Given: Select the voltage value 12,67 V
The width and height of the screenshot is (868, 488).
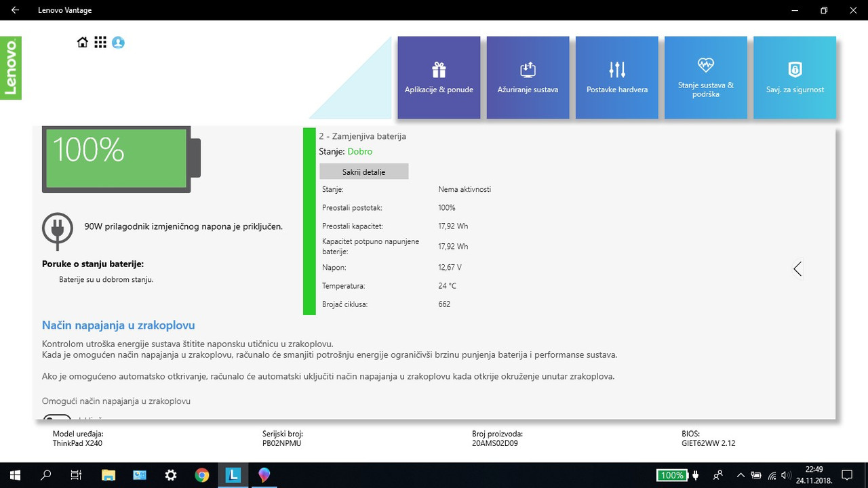Looking at the screenshot, I should pos(450,267).
